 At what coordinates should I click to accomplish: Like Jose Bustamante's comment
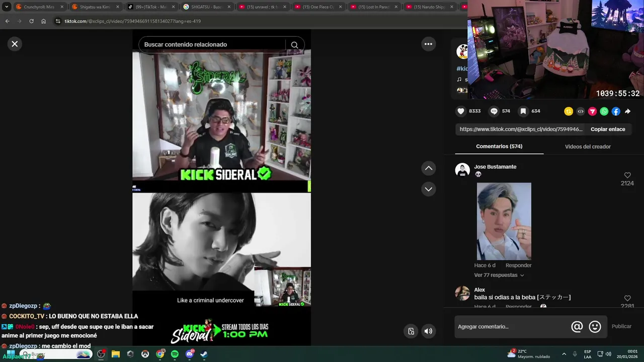pyautogui.click(x=627, y=175)
